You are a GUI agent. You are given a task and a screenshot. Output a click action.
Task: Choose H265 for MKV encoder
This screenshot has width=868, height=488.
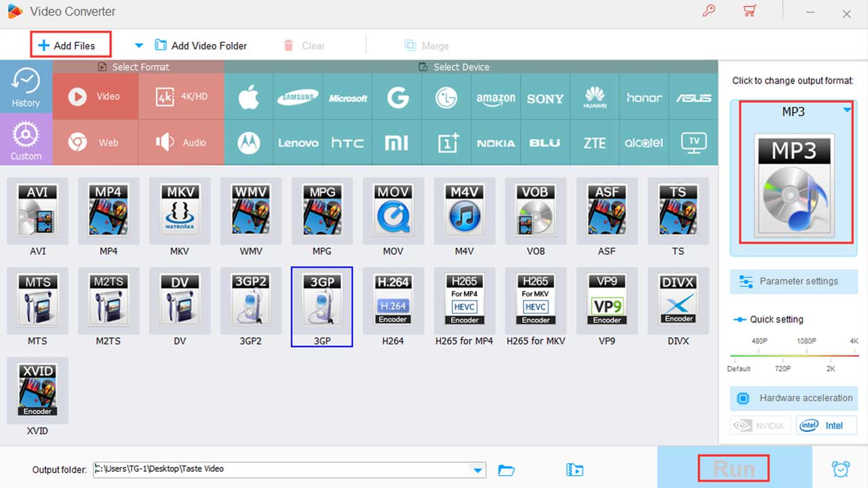click(536, 300)
